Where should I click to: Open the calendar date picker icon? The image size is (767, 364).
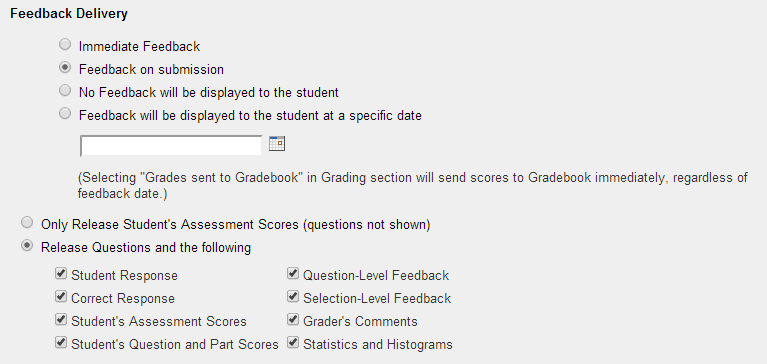point(277,144)
